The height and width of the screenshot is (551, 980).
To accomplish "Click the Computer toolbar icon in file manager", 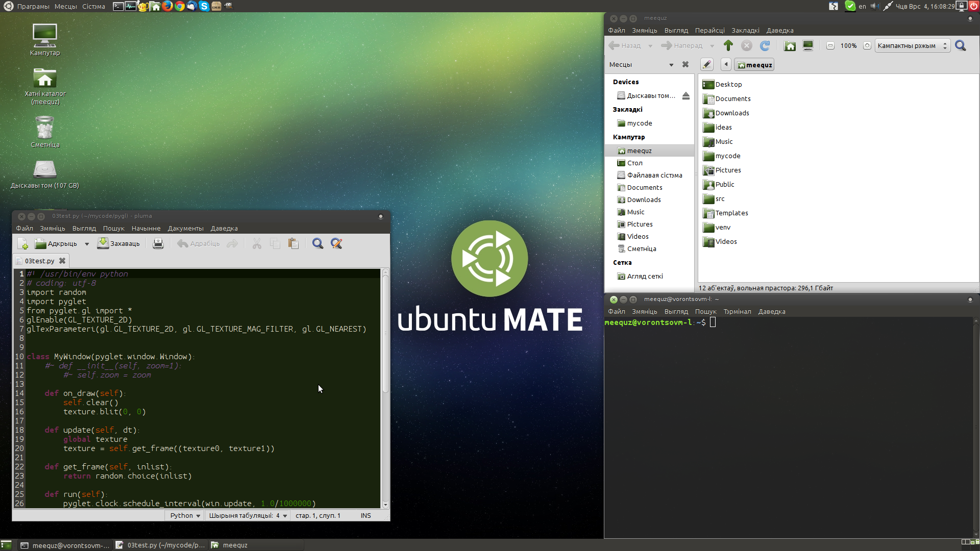I will point(808,46).
